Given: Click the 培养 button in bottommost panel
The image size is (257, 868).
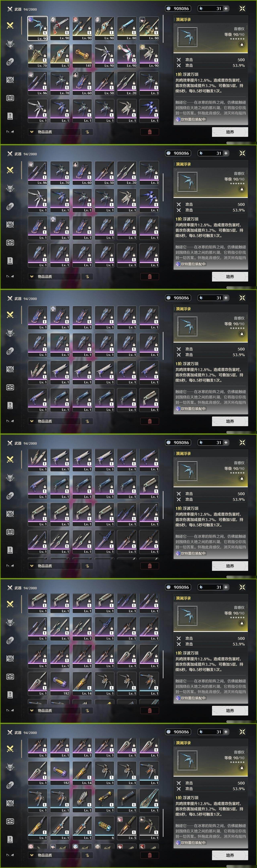Looking at the screenshot, I should coord(230,855).
